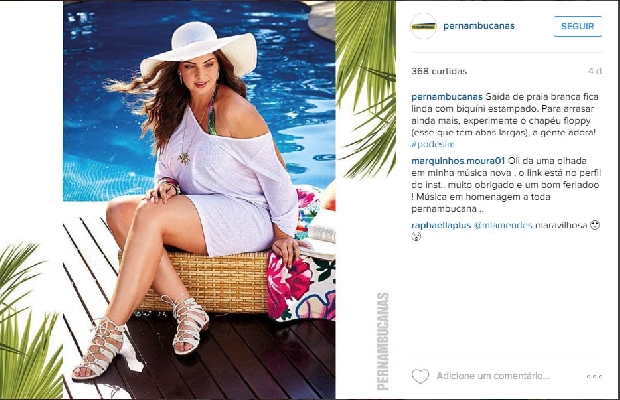Screen dimensions: 620x400
Task: Click the 368 curtidas likes count
Action: point(439,71)
